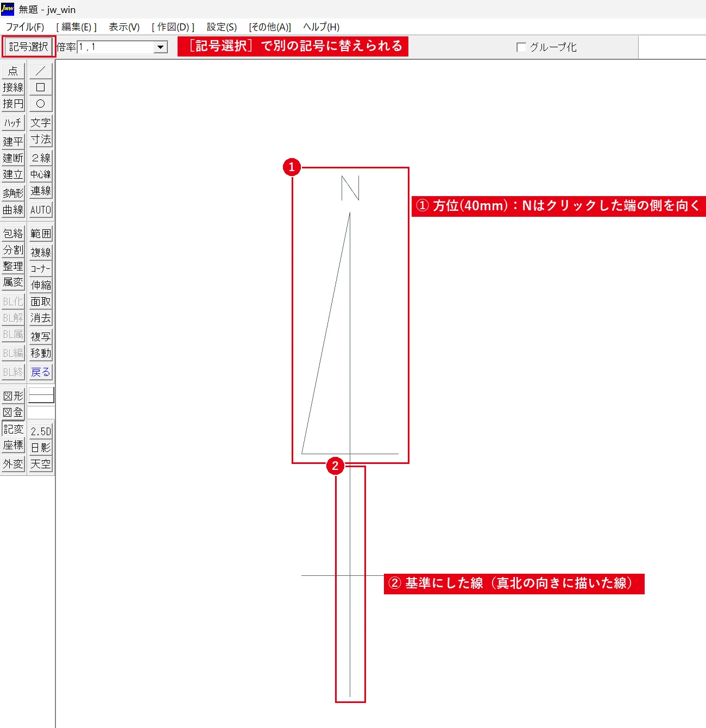This screenshot has height=728, width=706.
Task: Click the line attribute swatch below 図形 row
Action: click(x=41, y=396)
